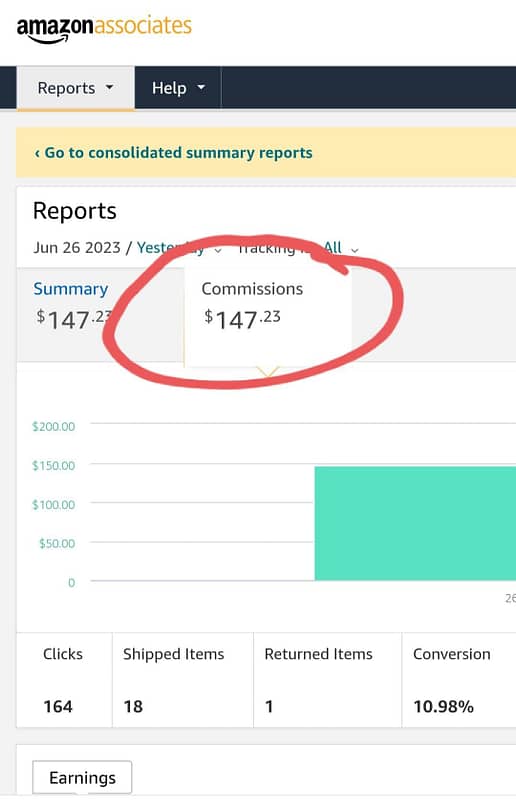Screen dimensions: 516x808
Task: Click the Conversion metric cell
Action: pos(459,680)
